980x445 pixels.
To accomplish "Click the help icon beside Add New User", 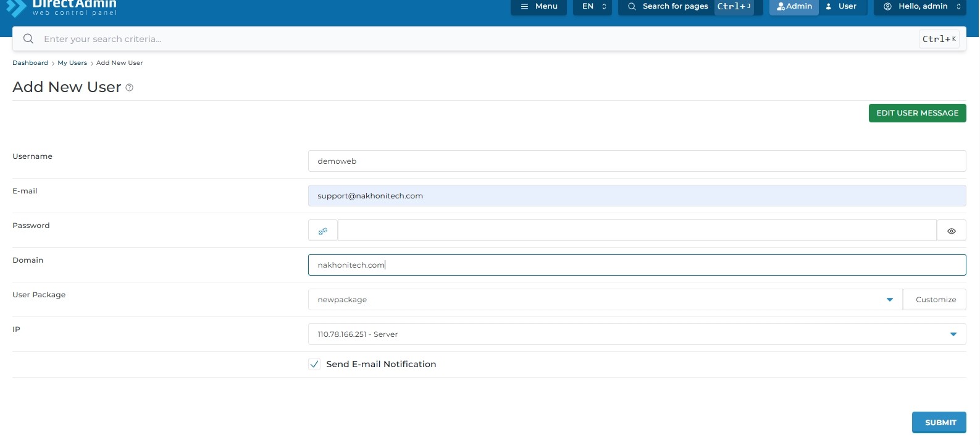I will [x=129, y=88].
